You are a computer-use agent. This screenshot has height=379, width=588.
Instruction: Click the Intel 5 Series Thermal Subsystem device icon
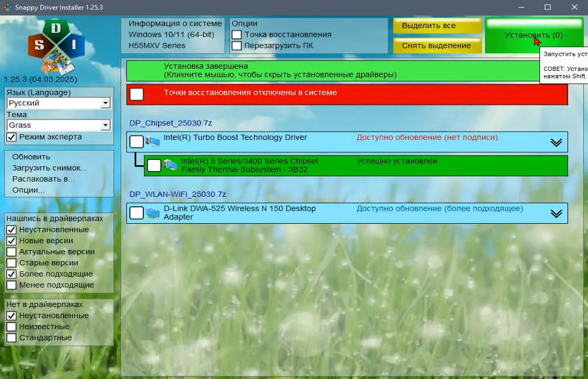170,165
